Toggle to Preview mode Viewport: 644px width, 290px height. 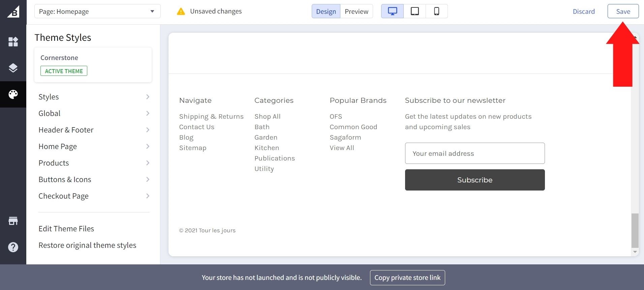pos(356,11)
